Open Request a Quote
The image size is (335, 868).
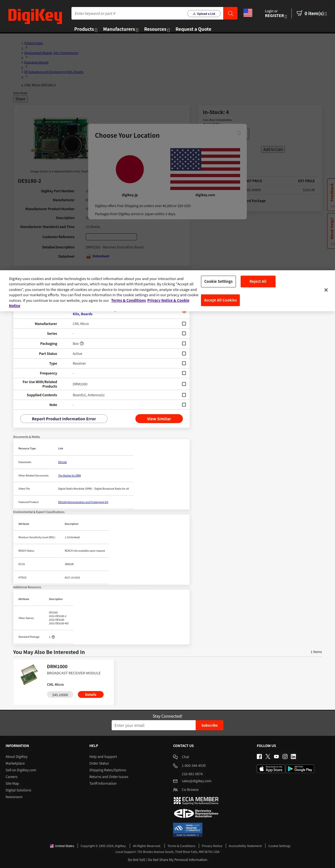coord(193,29)
